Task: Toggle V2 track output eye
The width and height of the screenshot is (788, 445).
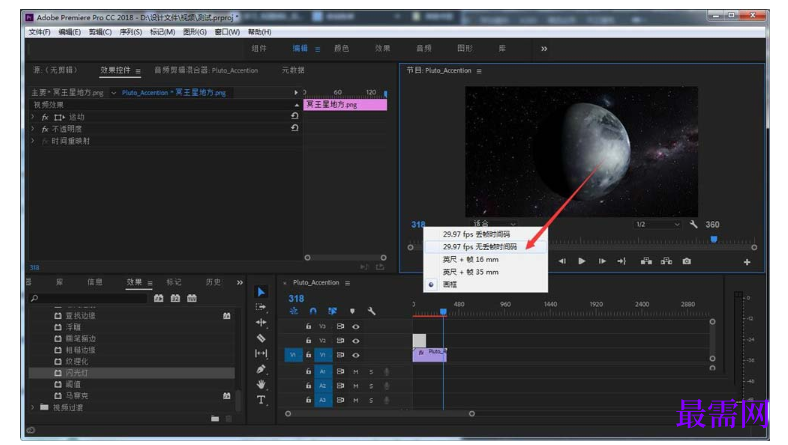Action: (355, 340)
